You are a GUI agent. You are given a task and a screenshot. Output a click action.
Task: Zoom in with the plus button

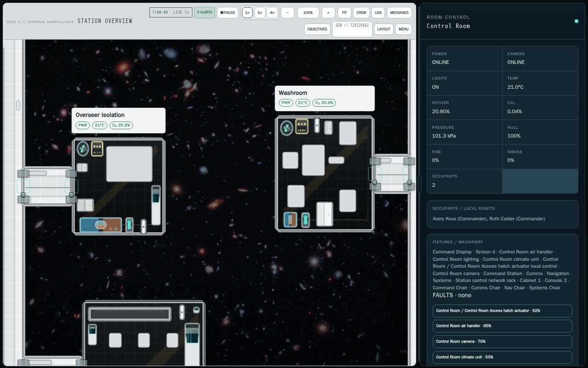click(x=328, y=12)
